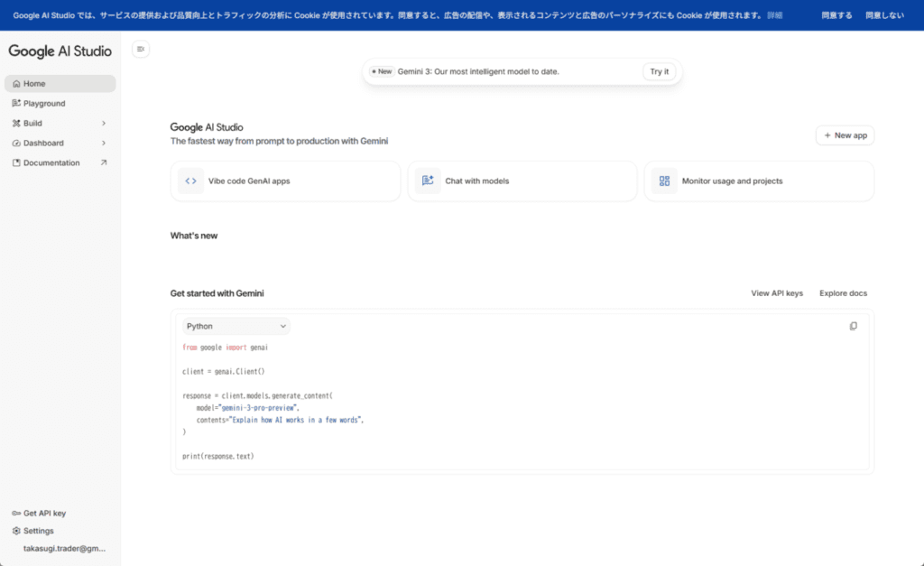The height and width of the screenshot is (566, 924).
Task: Click the Monitor usage and projects icon
Action: coord(664,181)
